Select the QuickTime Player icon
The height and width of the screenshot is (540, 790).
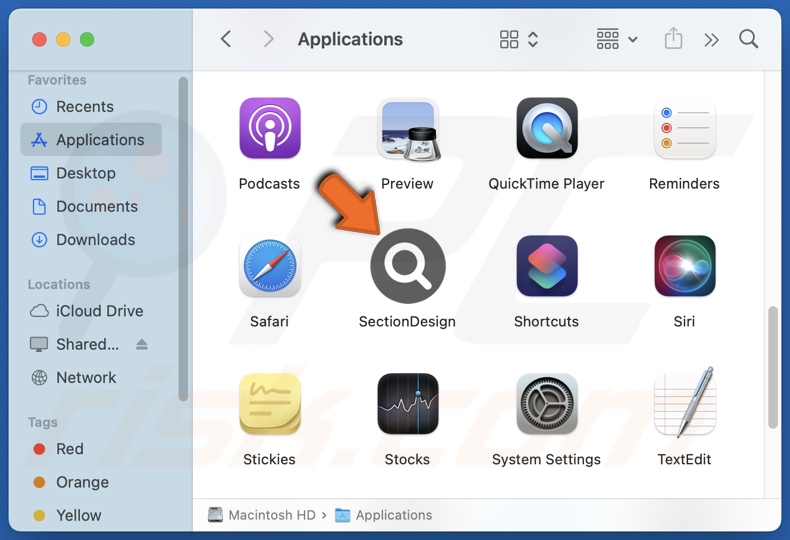[x=547, y=128]
